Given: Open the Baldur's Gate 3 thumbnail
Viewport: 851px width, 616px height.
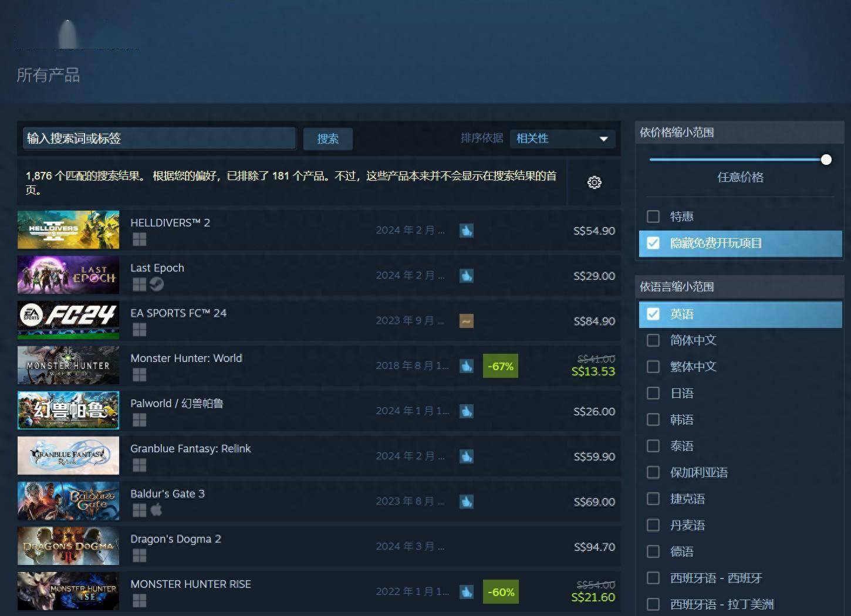Looking at the screenshot, I should pyautogui.click(x=68, y=501).
